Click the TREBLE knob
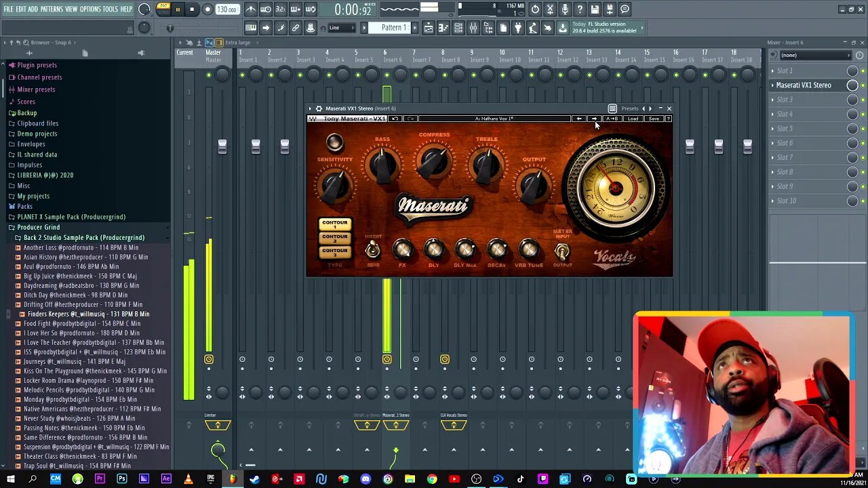 point(486,165)
